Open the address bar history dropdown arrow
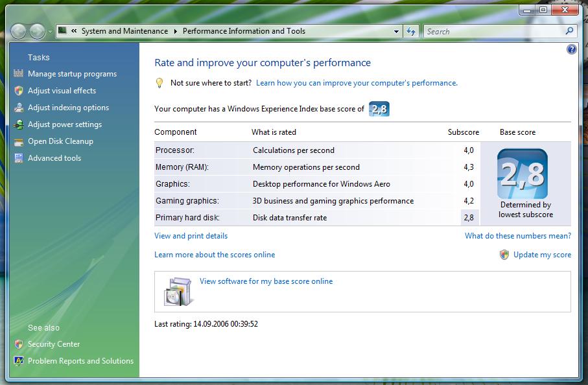588x385 pixels. click(x=396, y=32)
